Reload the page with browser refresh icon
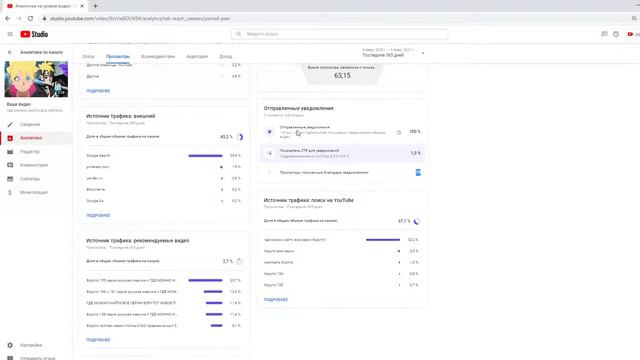 click(30, 18)
